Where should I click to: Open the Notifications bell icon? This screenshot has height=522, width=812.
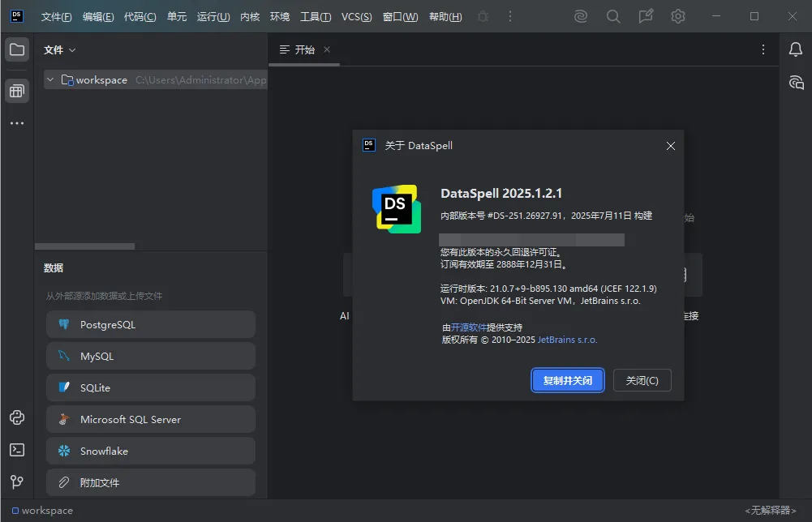click(796, 50)
